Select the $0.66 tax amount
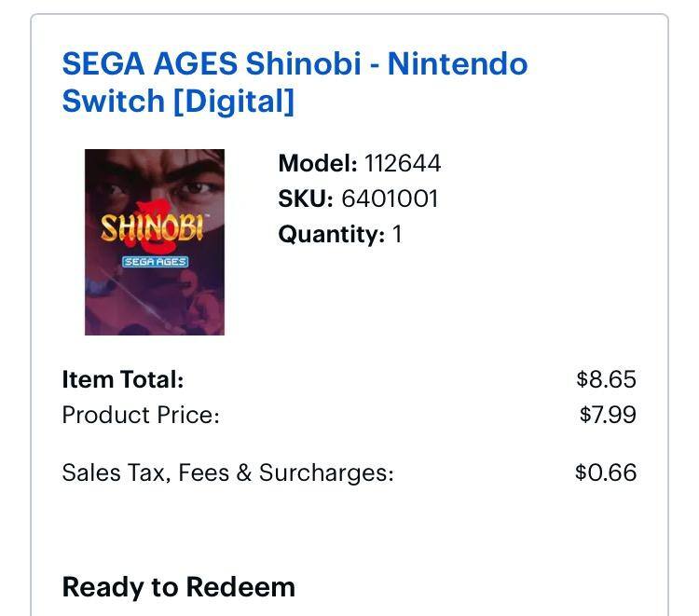This screenshot has height=616, width=699. (x=606, y=472)
